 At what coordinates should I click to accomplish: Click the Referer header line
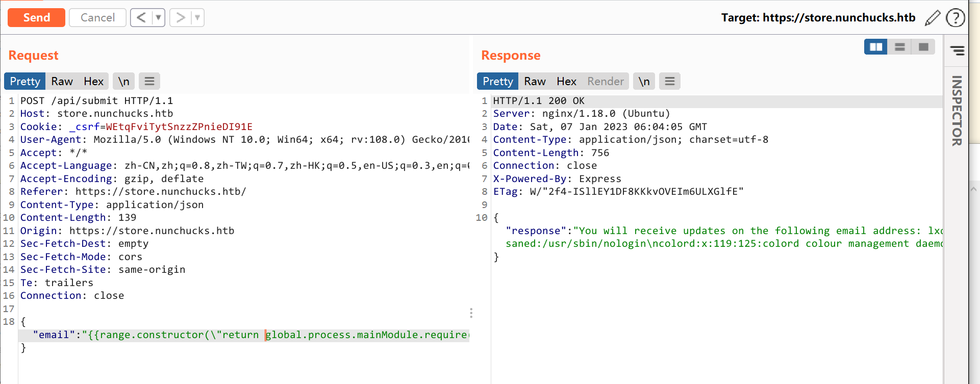[x=133, y=191]
